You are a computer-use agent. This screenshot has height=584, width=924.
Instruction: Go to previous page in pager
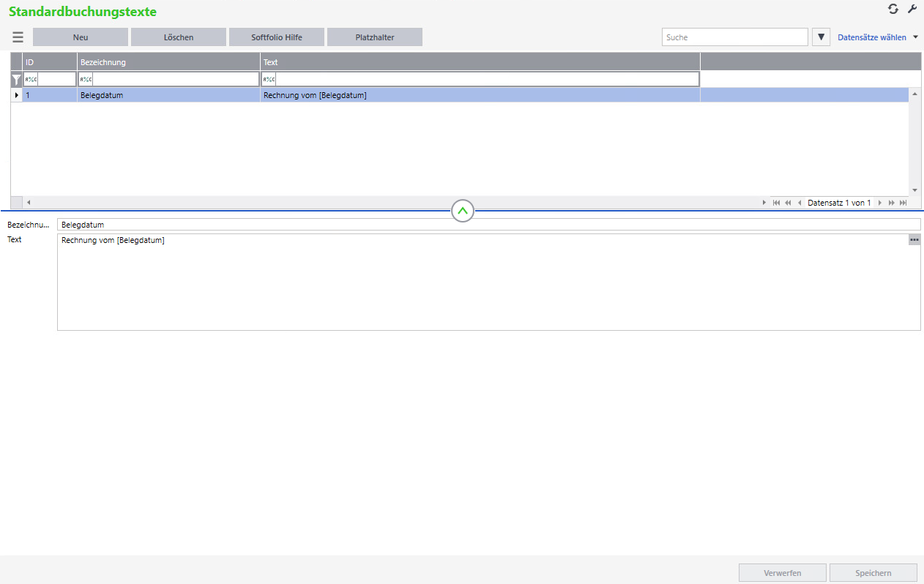788,203
